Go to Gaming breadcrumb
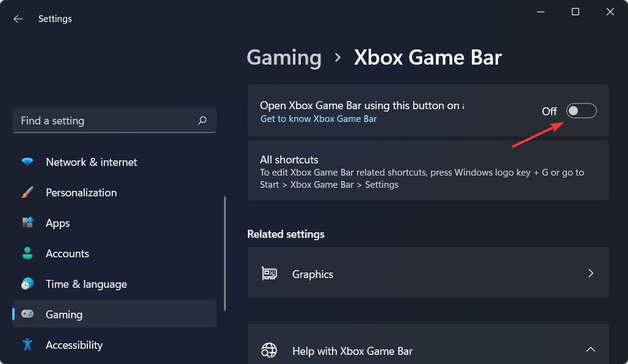The height and width of the screenshot is (364, 628). click(x=284, y=58)
